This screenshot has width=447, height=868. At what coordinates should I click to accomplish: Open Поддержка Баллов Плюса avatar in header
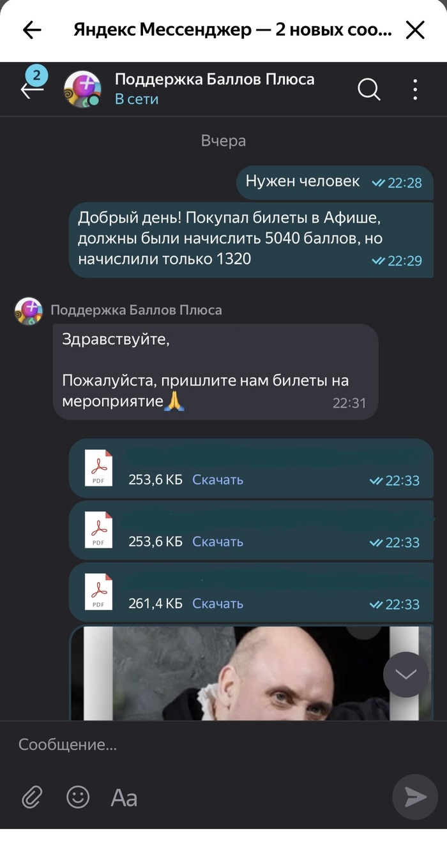(82, 89)
